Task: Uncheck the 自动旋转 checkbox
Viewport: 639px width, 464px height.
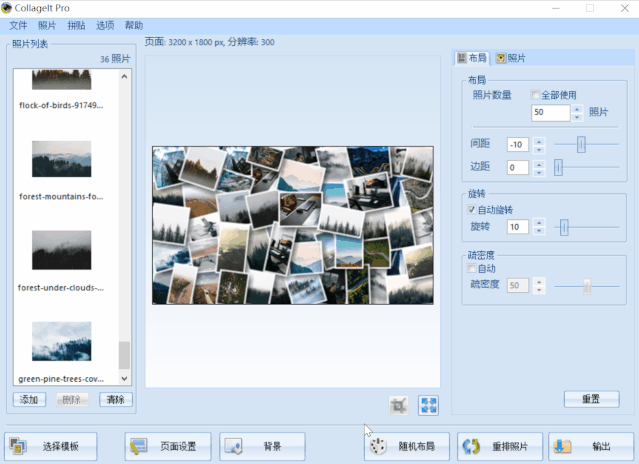Action: click(x=472, y=210)
